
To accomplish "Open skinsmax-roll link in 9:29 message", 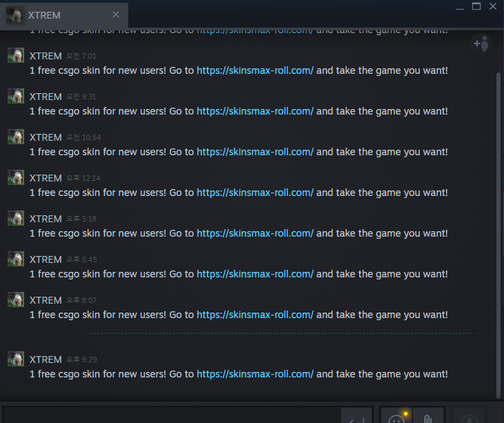I will (x=255, y=374).
